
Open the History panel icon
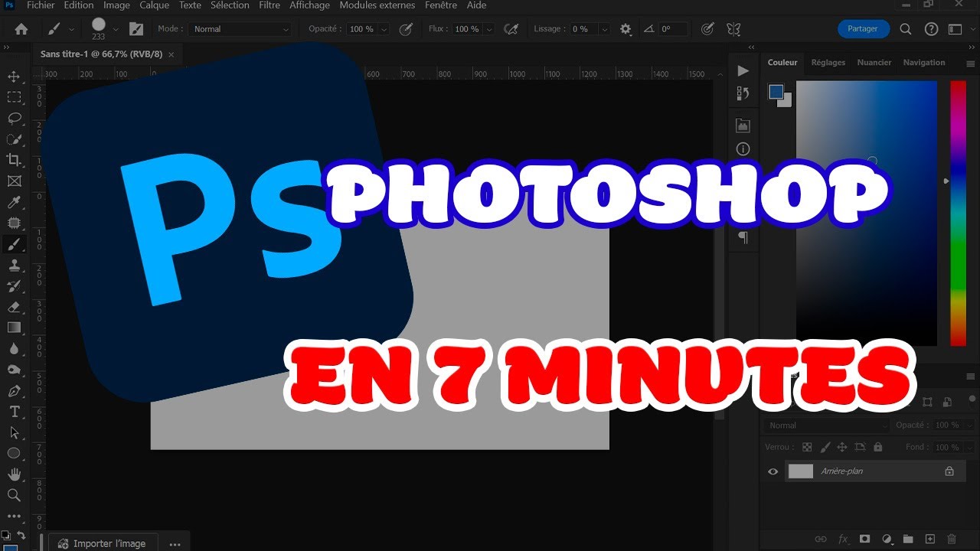(743, 93)
